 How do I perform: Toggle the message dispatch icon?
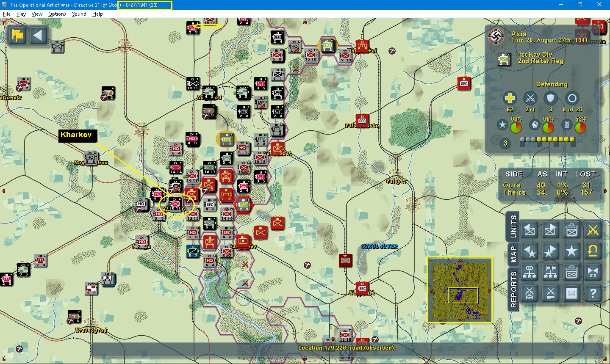(572, 293)
